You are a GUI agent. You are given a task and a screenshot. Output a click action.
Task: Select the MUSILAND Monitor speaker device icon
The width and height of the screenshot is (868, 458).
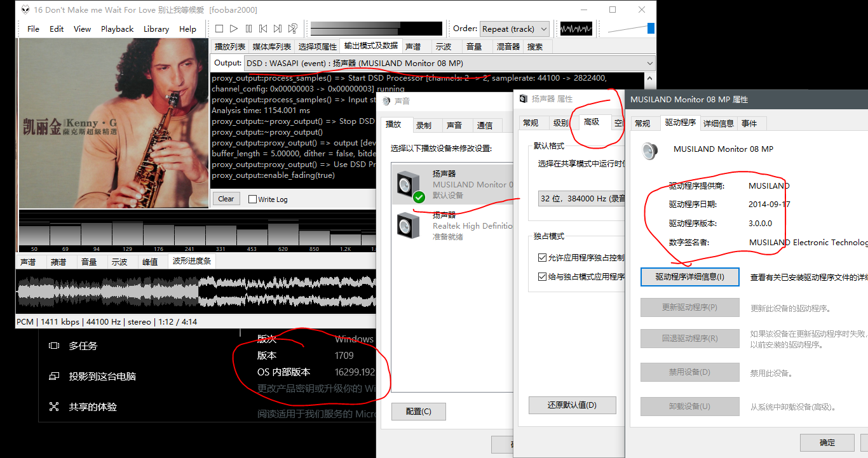pyautogui.click(x=407, y=184)
